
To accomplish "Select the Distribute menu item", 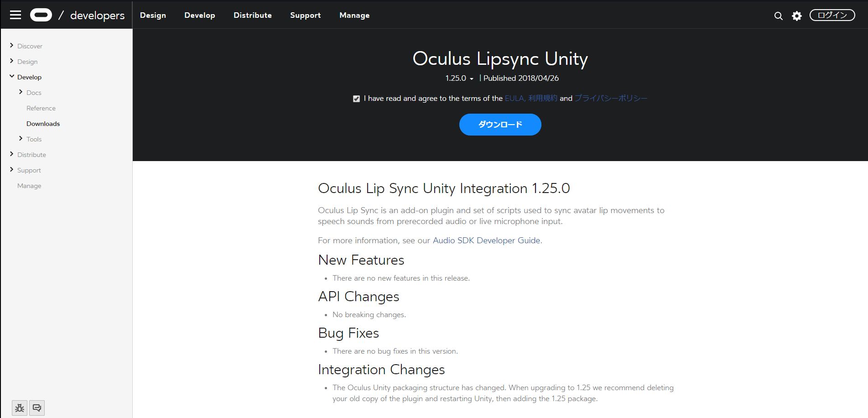I will pyautogui.click(x=252, y=15).
